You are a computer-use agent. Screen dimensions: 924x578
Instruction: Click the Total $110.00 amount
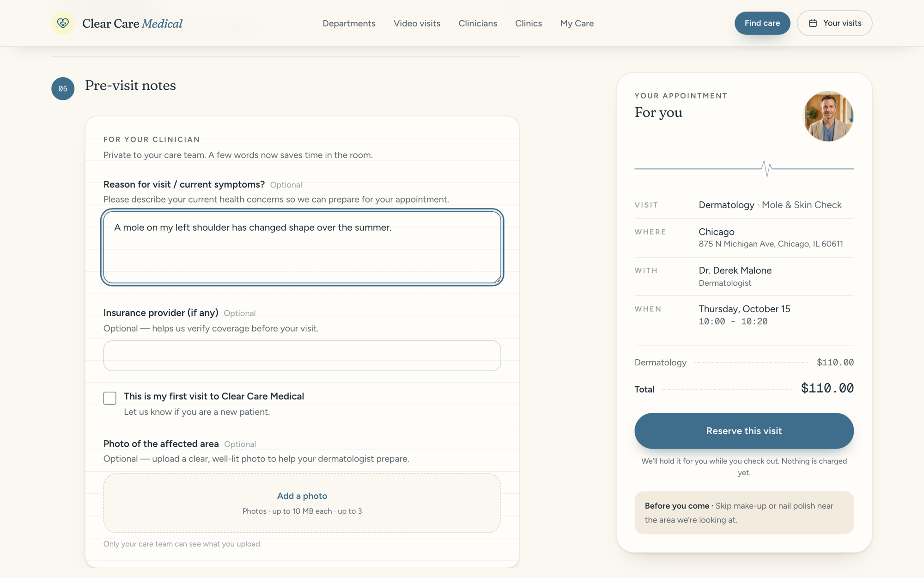click(827, 388)
